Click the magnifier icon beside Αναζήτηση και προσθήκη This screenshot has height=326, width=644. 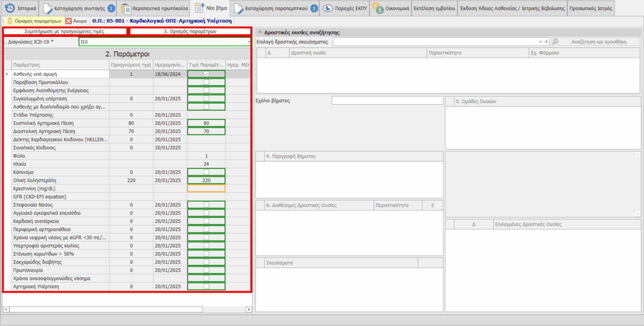tap(555, 41)
